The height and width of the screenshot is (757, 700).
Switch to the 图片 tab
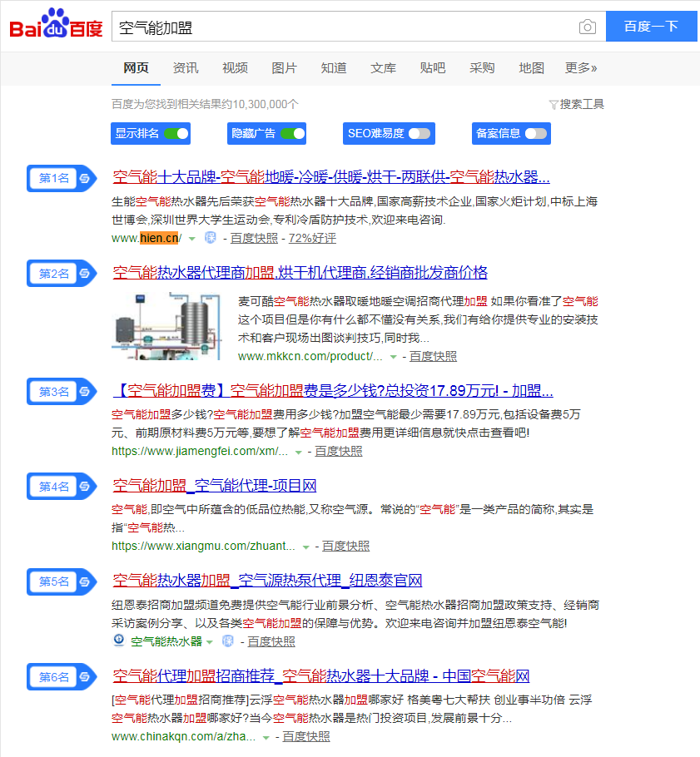click(284, 68)
